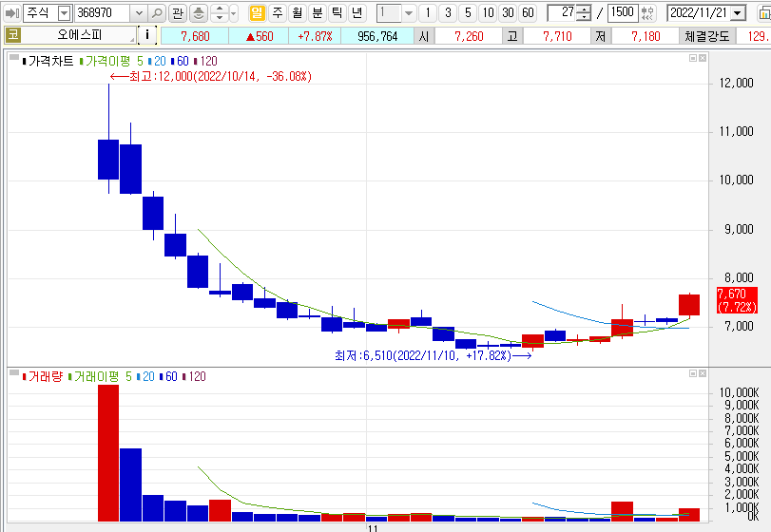This screenshot has width=771, height=532.
Task: Click the up/down stock navigation arrows
Action: pos(220,13)
